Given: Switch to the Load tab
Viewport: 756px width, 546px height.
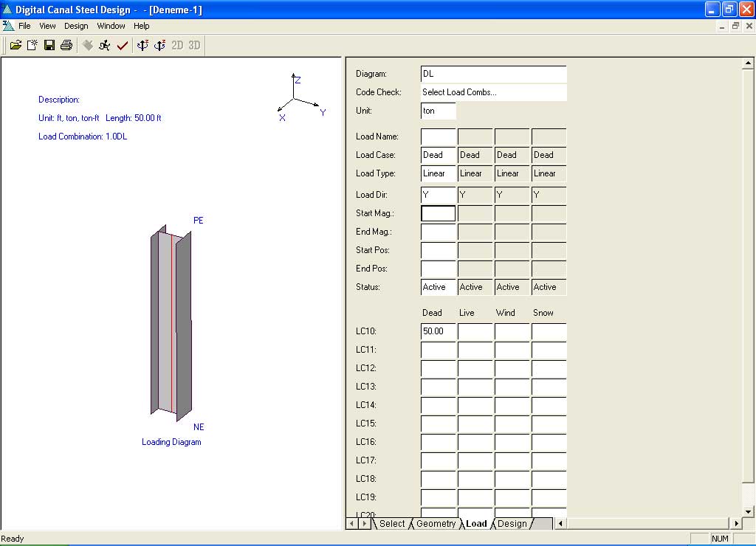Looking at the screenshot, I should tap(476, 524).
